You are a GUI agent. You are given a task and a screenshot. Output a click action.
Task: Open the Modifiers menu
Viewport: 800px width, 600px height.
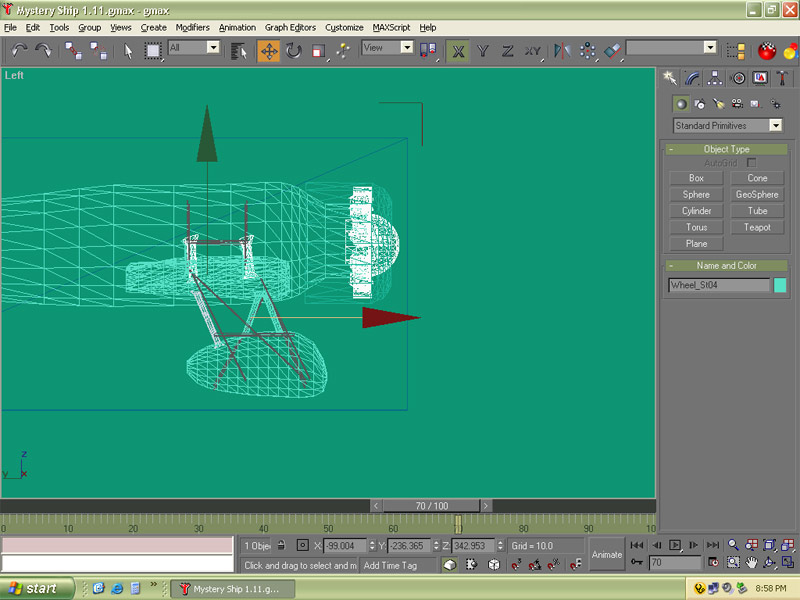point(192,28)
